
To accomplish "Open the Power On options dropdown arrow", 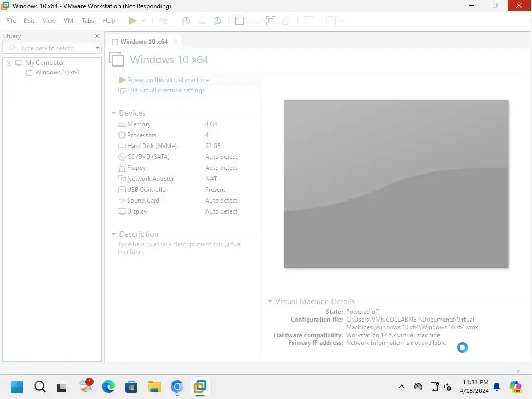I will coord(144,21).
